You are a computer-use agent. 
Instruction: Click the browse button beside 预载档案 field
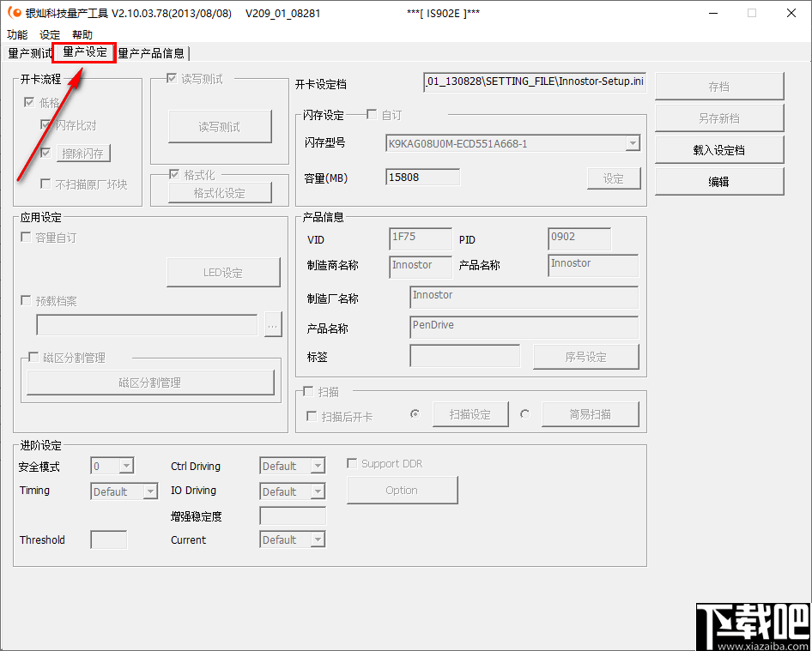pyautogui.click(x=273, y=325)
